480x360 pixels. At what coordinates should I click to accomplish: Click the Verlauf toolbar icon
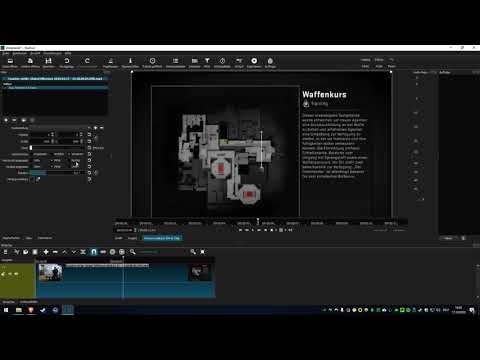click(239, 62)
